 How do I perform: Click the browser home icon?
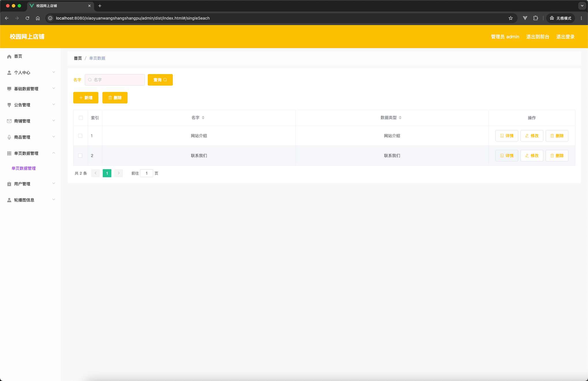(38, 18)
